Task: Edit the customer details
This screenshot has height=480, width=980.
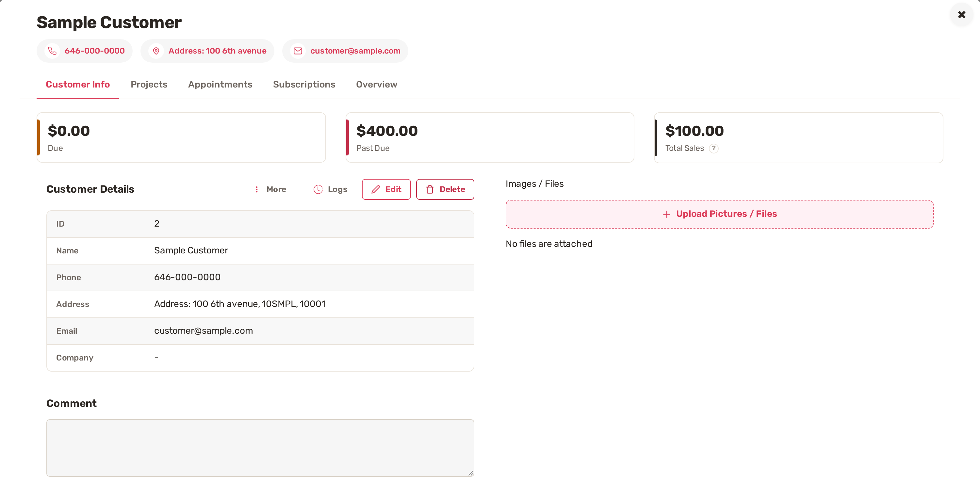Action: pyautogui.click(x=386, y=189)
